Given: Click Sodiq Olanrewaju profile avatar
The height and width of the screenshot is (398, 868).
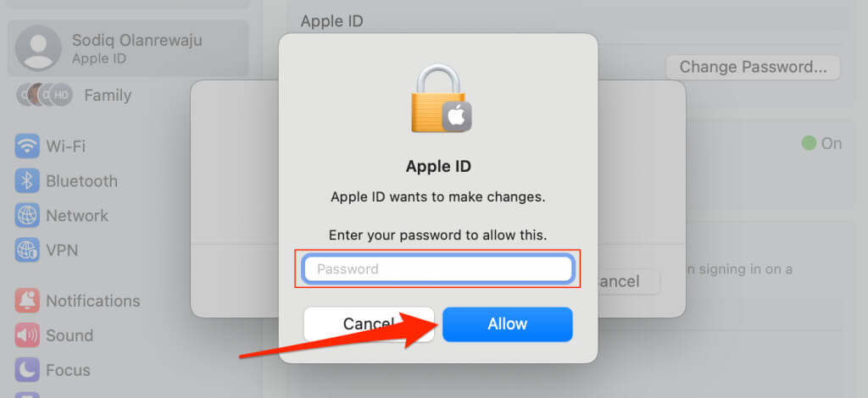Looking at the screenshot, I should [38, 48].
